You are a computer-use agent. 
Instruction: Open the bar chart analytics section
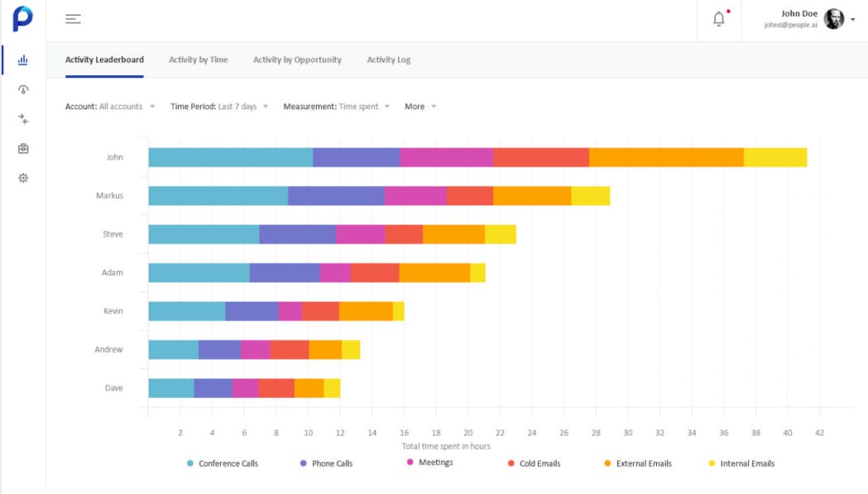tap(23, 60)
